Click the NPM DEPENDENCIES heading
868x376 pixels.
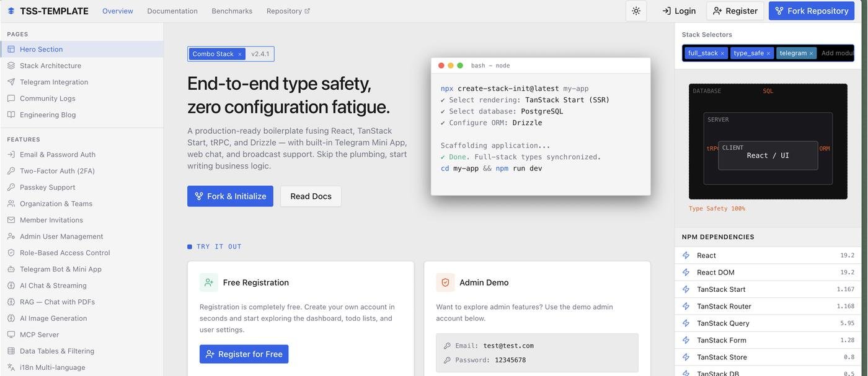718,237
